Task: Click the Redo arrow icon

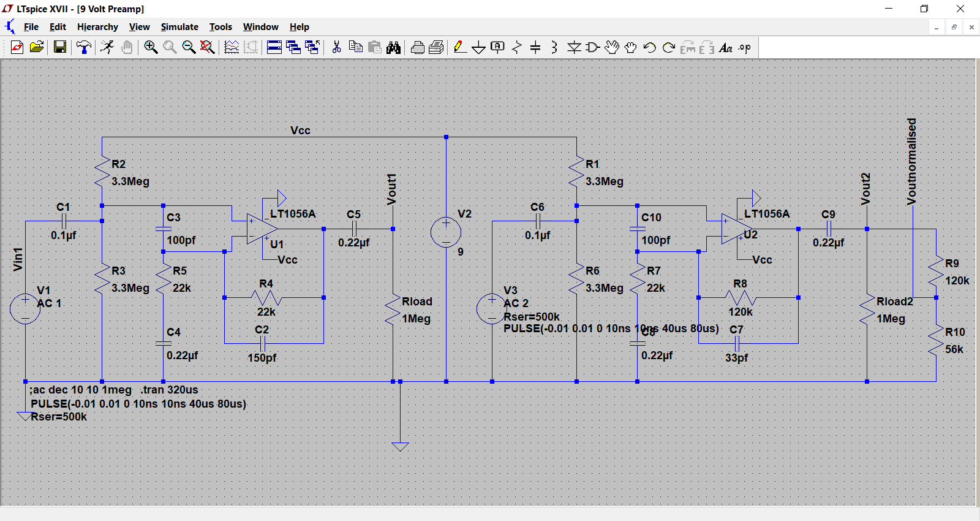Action: click(x=669, y=47)
